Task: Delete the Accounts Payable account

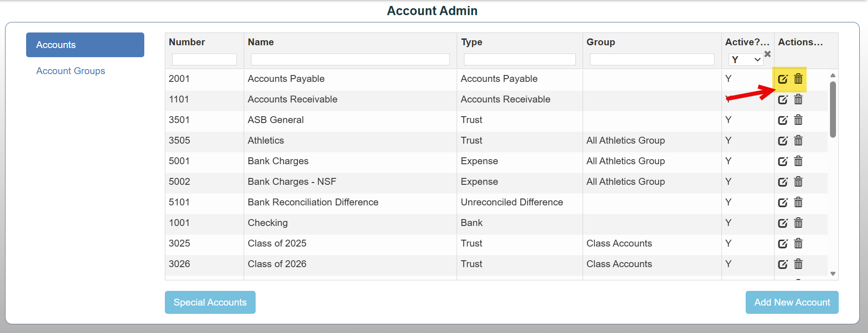Action: (x=798, y=79)
